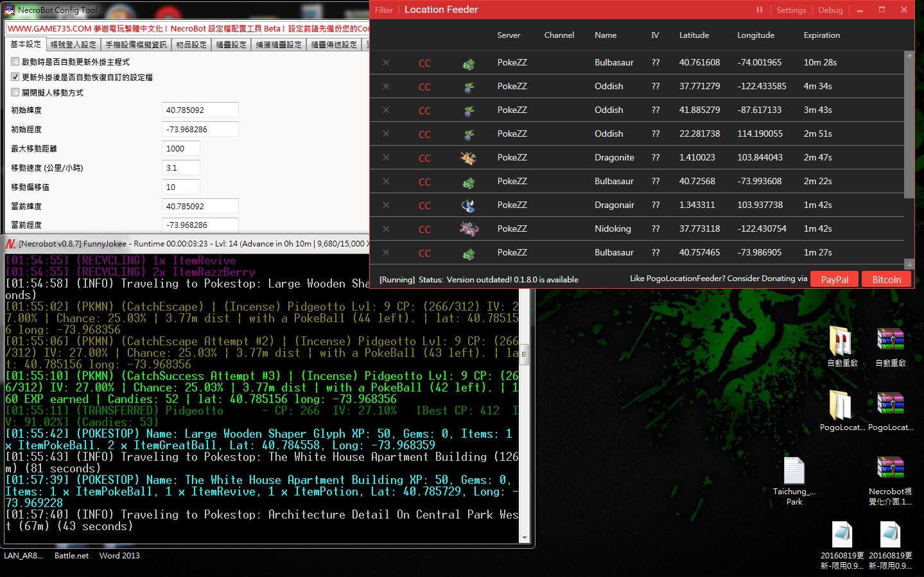Switch to the 精靈傳送設定 tab
This screenshot has width=924, height=577.
tap(334, 45)
